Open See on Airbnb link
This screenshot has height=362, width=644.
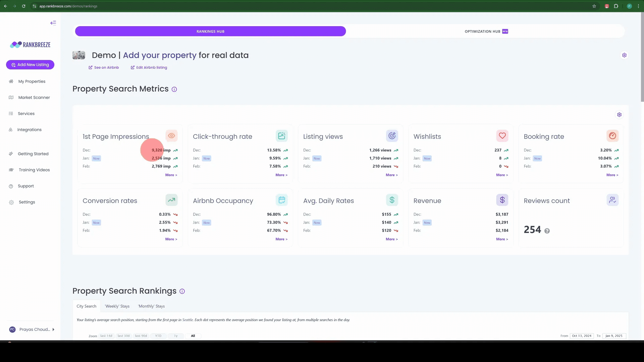104,67
